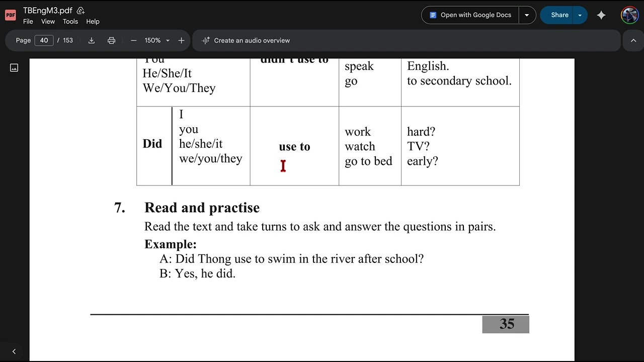Click the Share button

[x=556, y=15]
